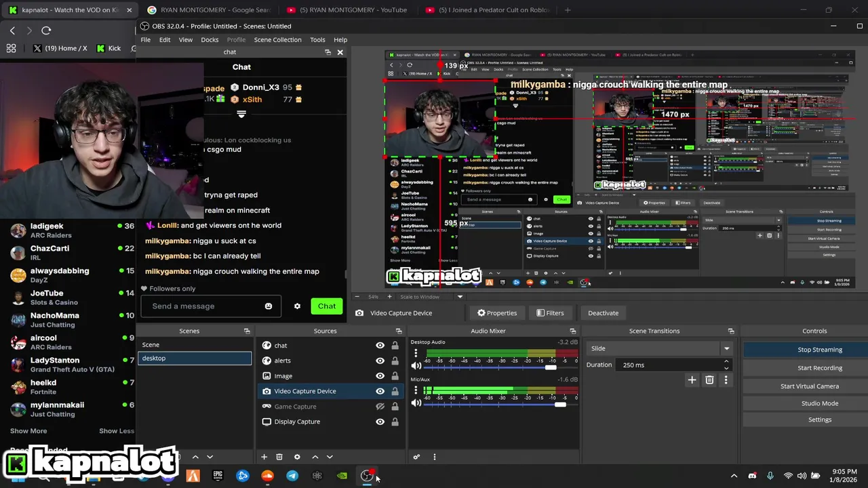This screenshot has width=868, height=488.
Task: Add a new scene transition plus
Action: pos(692,380)
